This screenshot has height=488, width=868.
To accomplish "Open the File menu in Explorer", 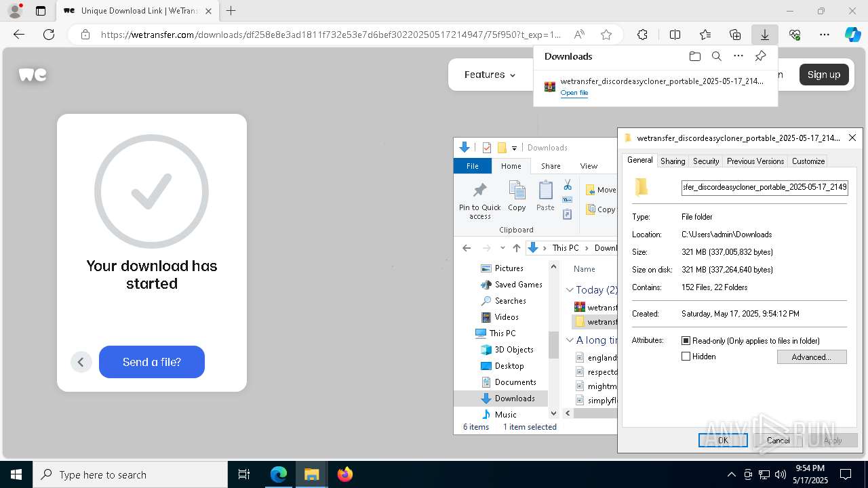I will [473, 166].
